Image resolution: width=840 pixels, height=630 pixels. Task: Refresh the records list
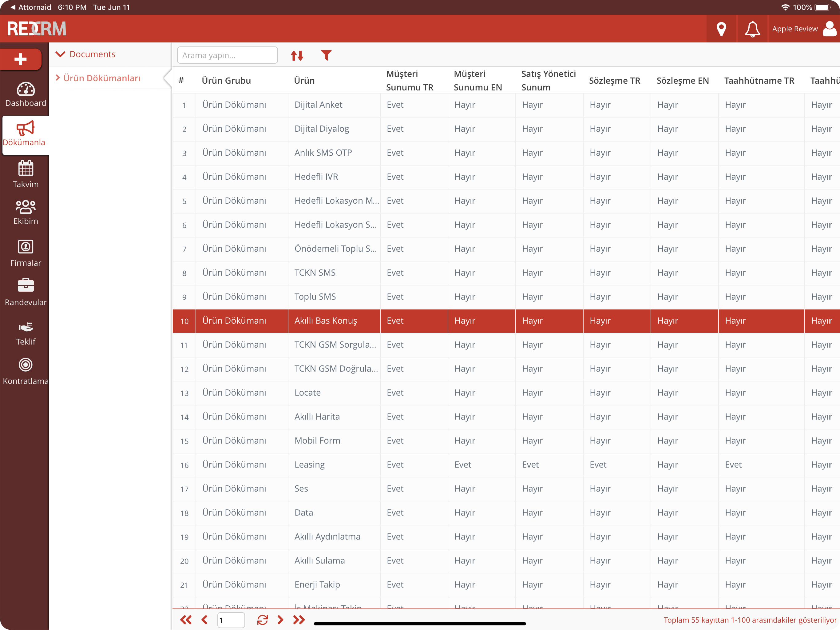coord(262,620)
